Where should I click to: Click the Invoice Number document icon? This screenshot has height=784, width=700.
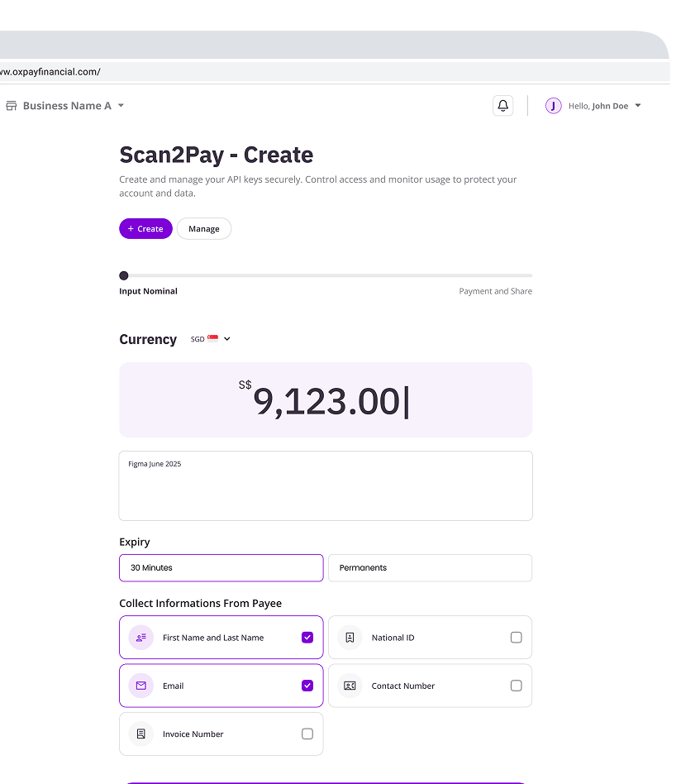coord(141,734)
